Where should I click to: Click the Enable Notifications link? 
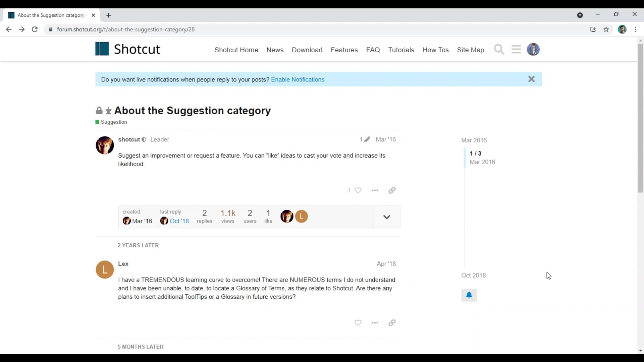pos(298,79)
